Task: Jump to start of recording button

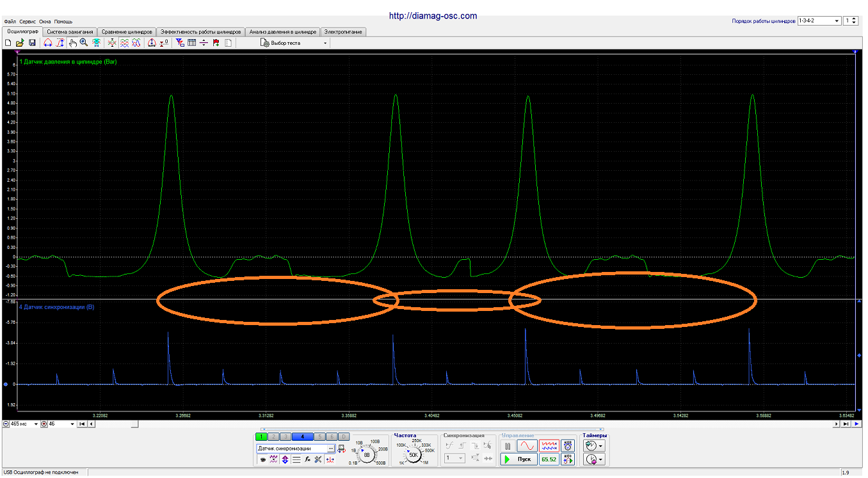Action: tap(82, 424)
